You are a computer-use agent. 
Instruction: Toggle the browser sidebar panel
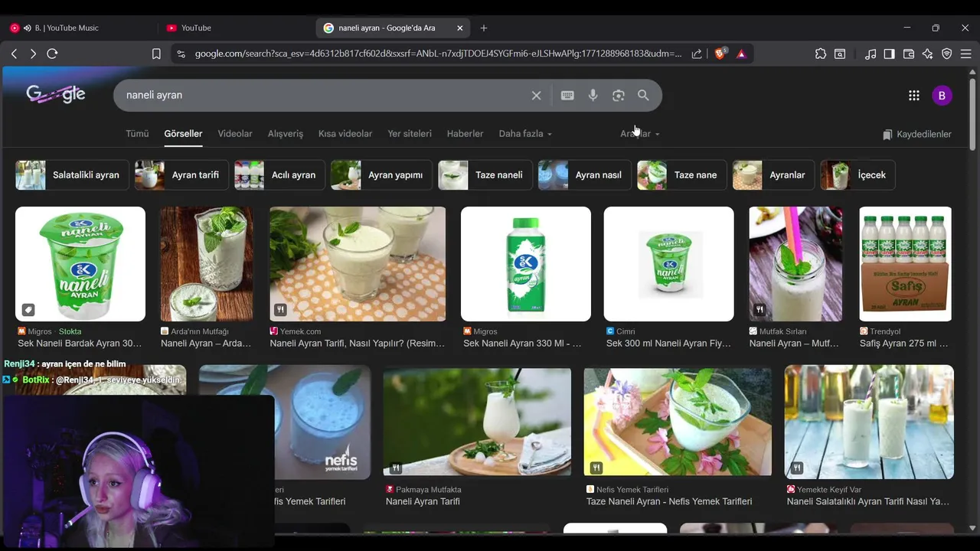(x=889, y=54)
